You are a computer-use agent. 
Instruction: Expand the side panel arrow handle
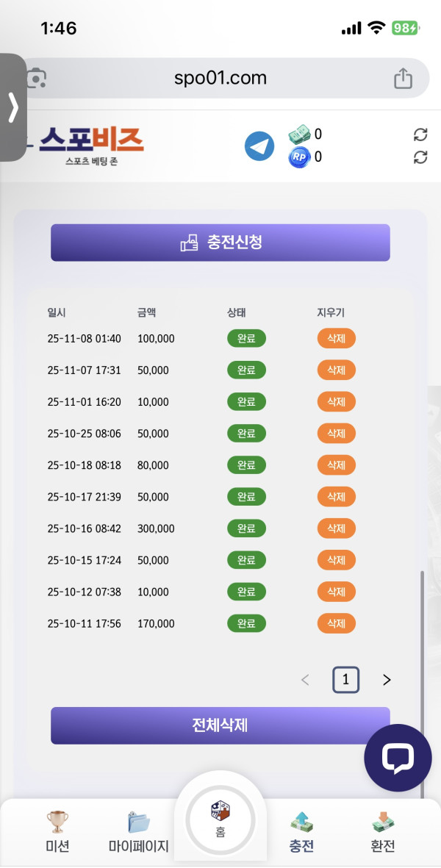click(x=12, y=107)
